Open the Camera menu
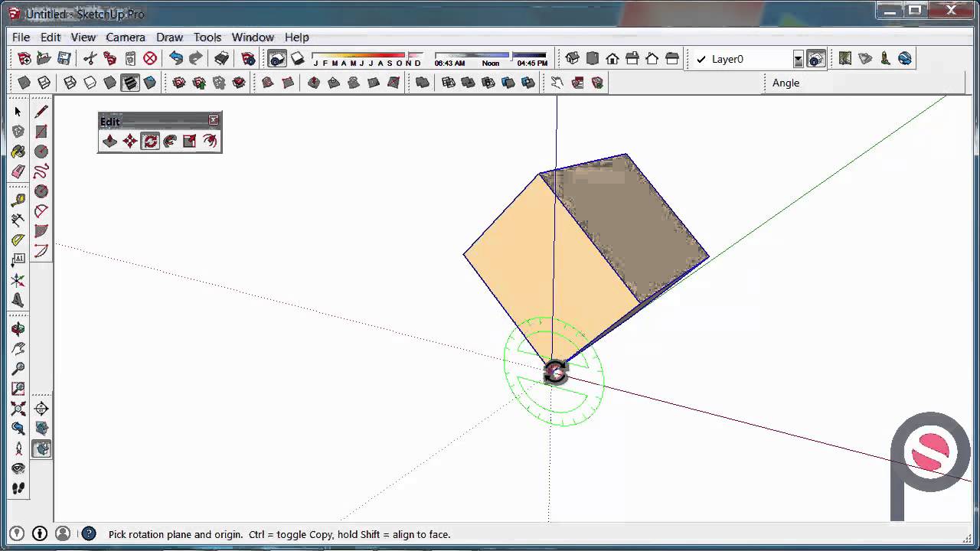Image resolution: width=980 pixels, height=551 pixels. pos(126,37)
